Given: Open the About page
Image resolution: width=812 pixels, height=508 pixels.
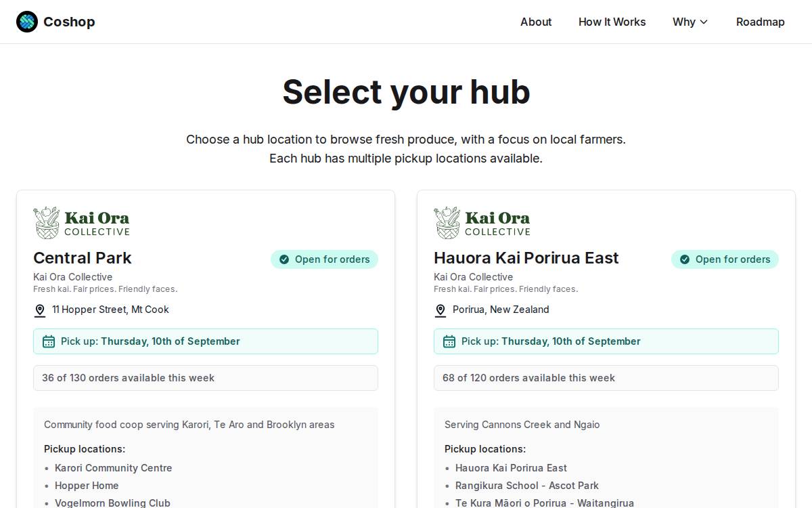Looking at the screenshot, I should point(536,22).
